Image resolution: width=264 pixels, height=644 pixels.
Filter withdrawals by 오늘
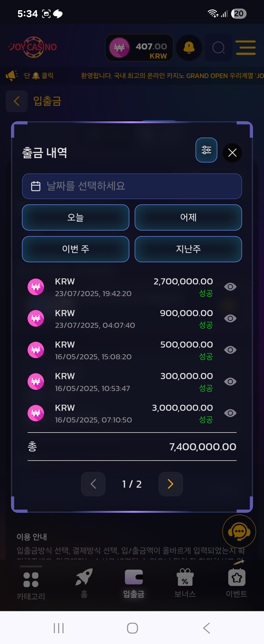click(x=76, y=217)
